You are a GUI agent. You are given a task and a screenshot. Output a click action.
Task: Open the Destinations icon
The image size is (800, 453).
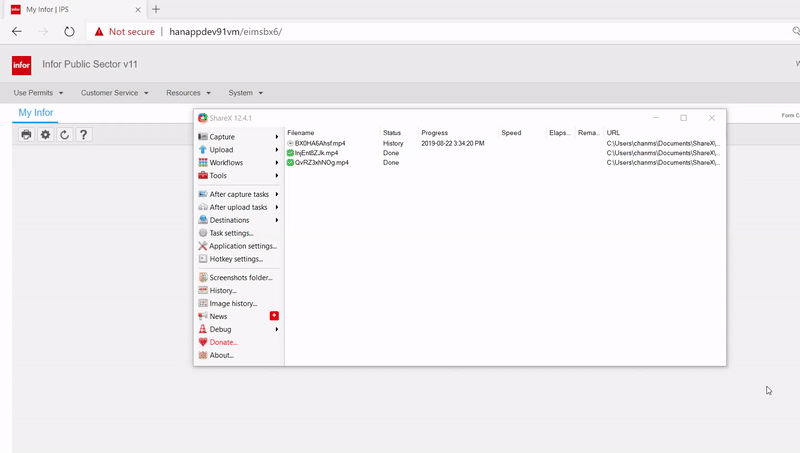point(203,220)
